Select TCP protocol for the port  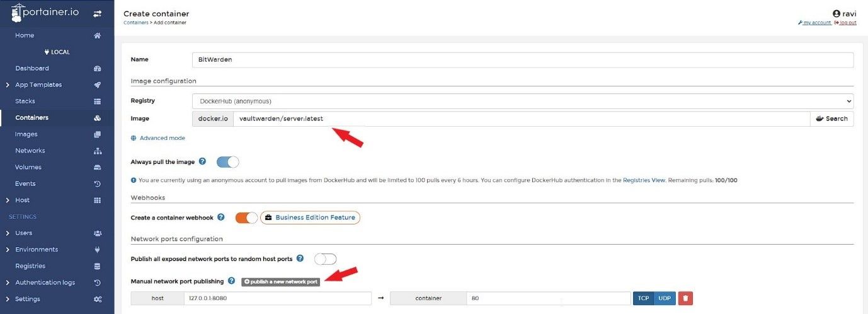(x=643, y=298)
